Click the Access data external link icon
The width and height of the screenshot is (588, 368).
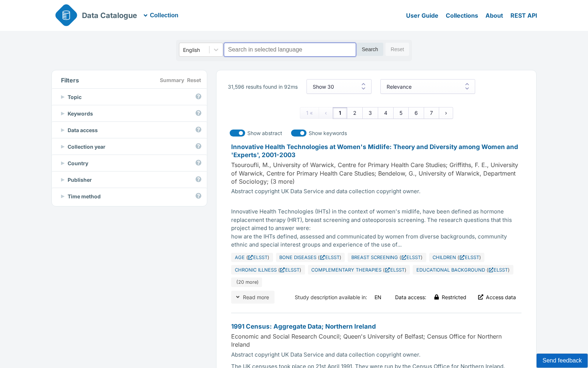481,297
